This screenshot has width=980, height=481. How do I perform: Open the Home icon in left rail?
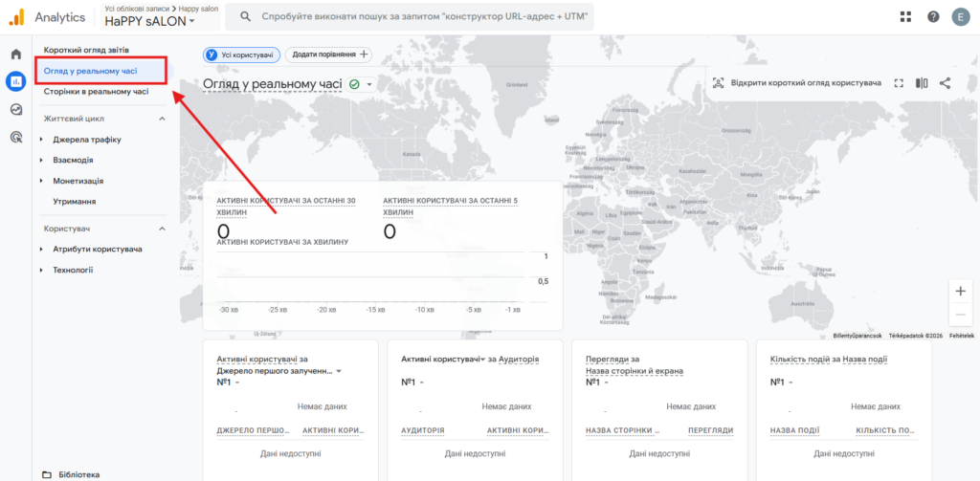(15, 55)
